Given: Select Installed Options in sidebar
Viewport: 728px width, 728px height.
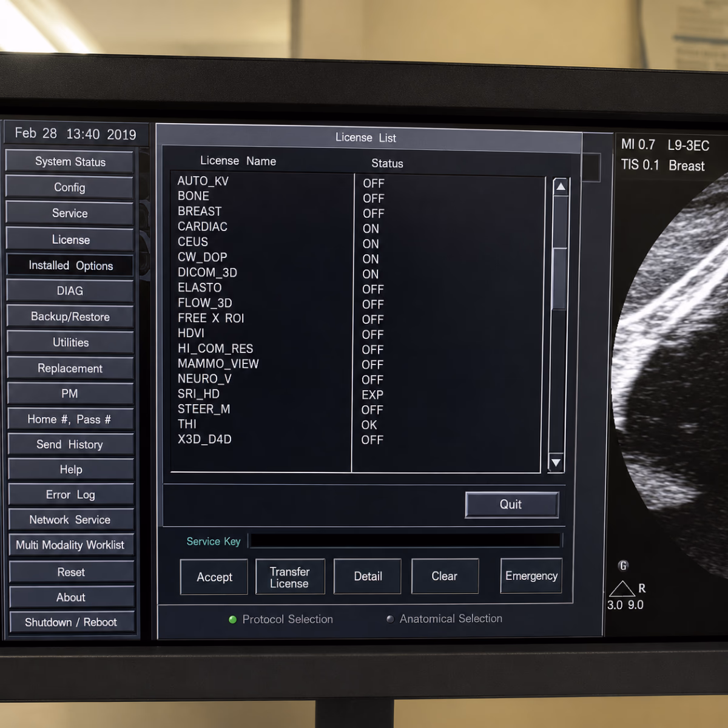Looking at the screenshot, I should pyautogui.click(x=70, y=266).
